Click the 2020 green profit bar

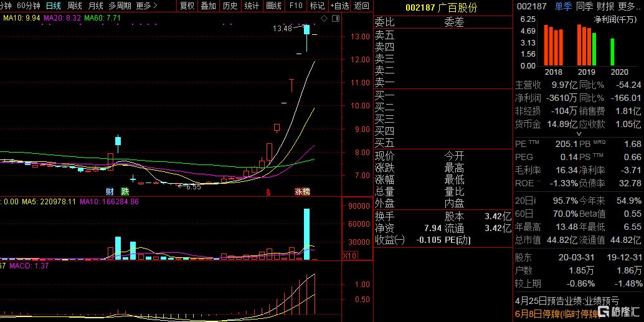click(x=612, y=52)
